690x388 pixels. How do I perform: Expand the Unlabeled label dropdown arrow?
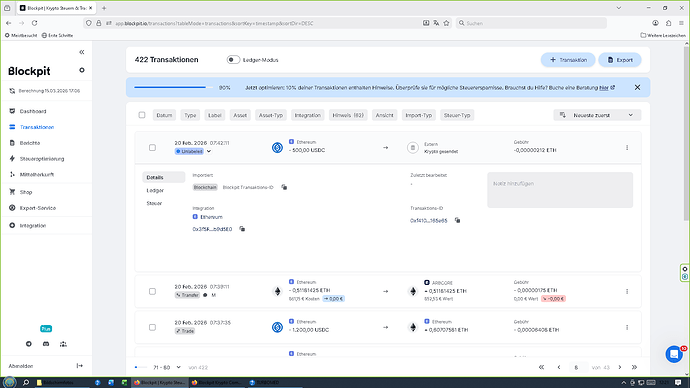(x=209, y=151)
